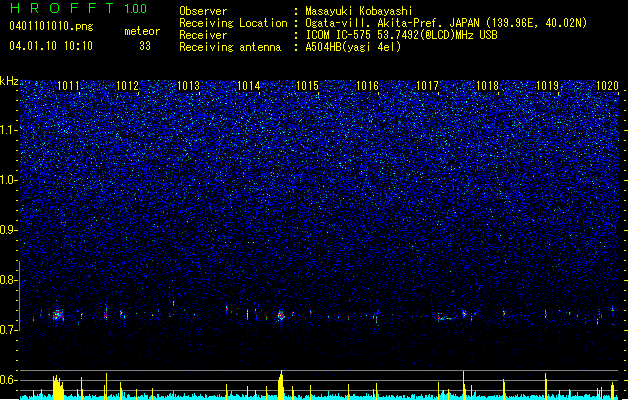Click the 1014 time axis marker
The height and width of the screenshot is (400, 629).
coord(248,86)
